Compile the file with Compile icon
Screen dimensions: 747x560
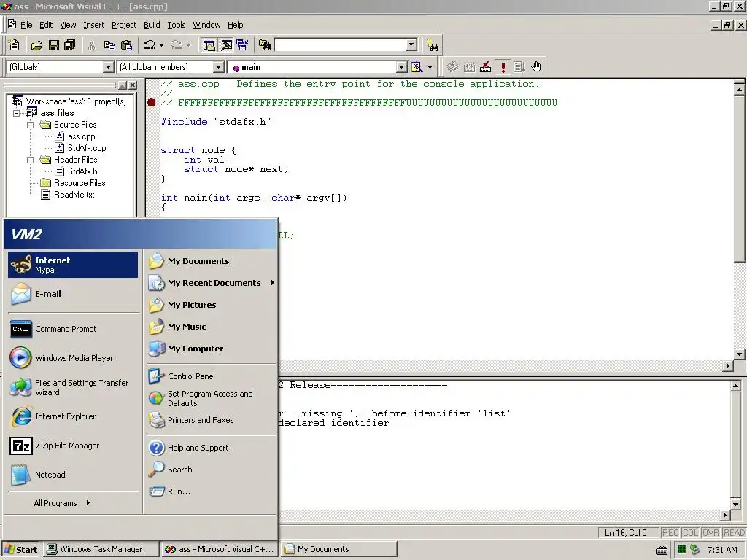pos(452,67)
